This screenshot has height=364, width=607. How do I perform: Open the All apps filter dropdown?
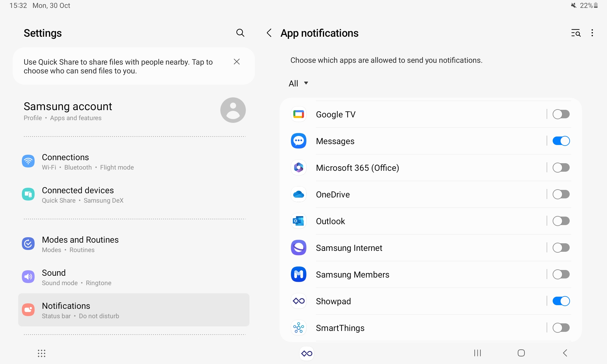click(x=298, y=83)
